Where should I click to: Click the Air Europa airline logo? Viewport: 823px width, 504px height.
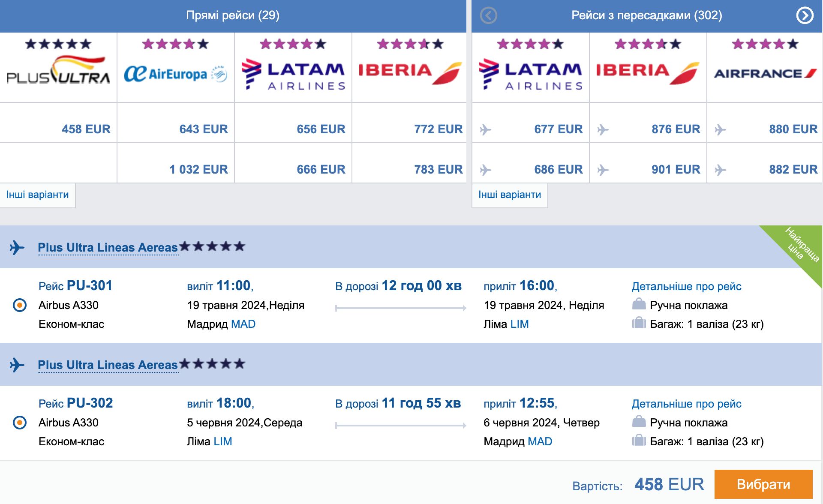pos(175,74)
